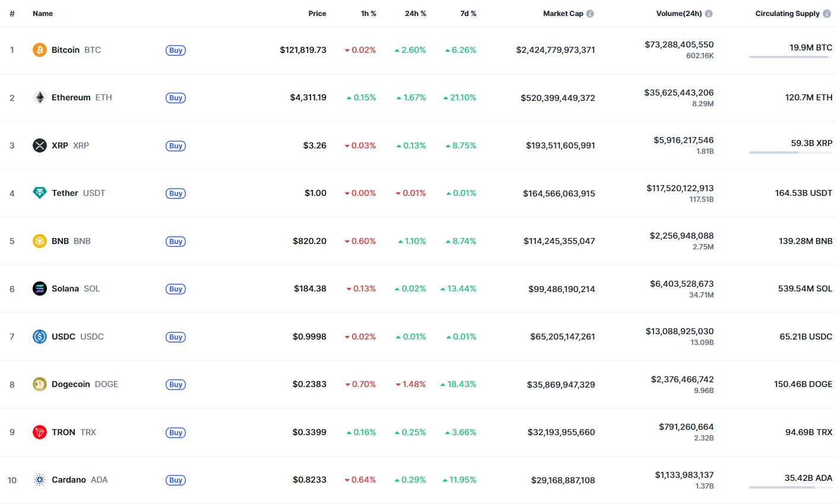Open the Ethereum name link

click(71, 97)
